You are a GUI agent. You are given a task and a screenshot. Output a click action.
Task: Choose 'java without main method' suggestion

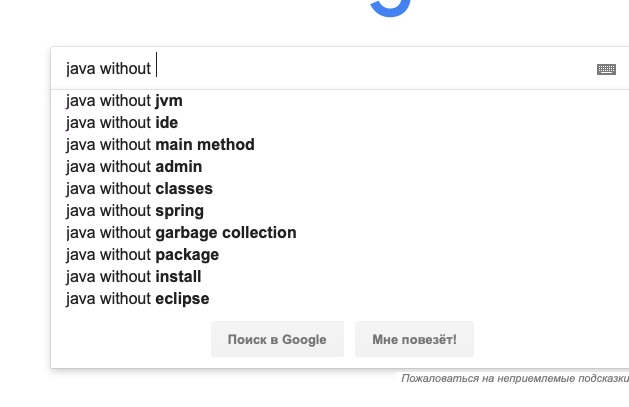(x=340, y=145)
